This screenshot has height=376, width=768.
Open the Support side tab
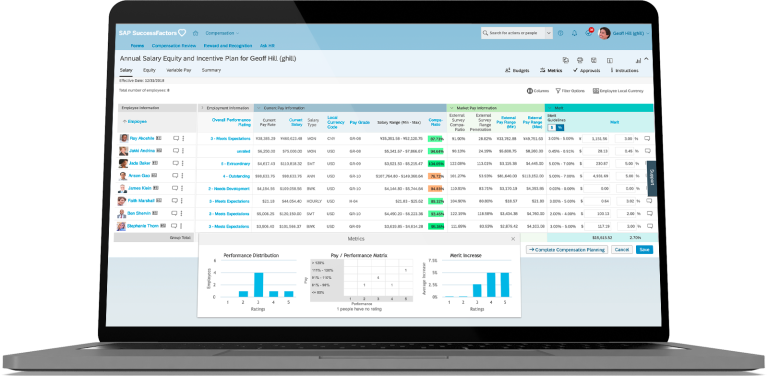point(651,178)
